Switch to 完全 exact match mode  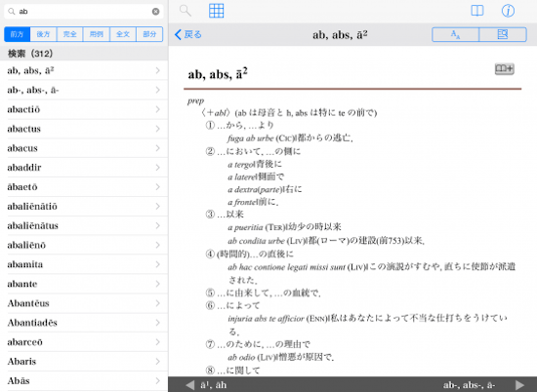[70, 34]
